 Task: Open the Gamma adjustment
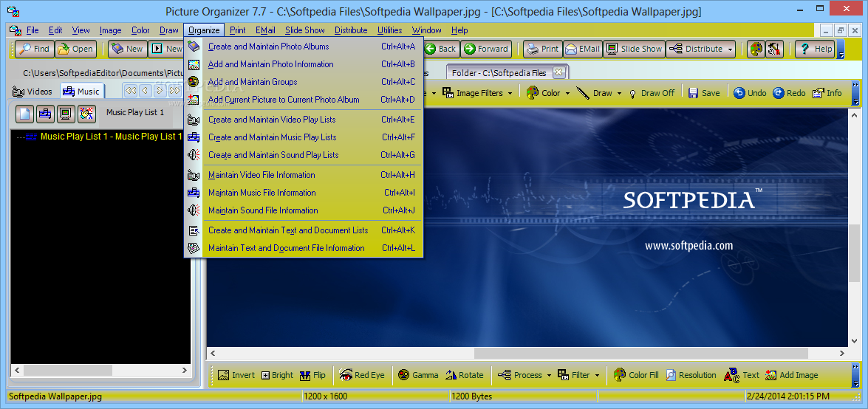[419, 375]
